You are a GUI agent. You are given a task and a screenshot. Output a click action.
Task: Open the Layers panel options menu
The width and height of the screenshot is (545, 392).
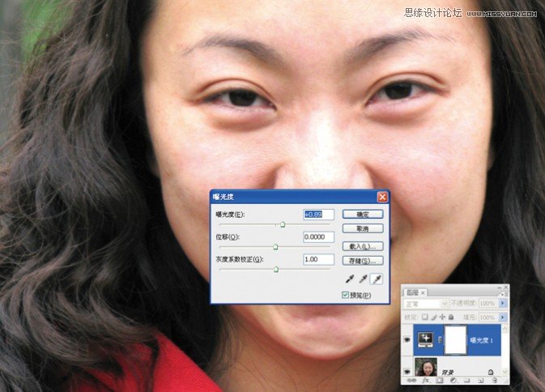(x=503, y=294)
